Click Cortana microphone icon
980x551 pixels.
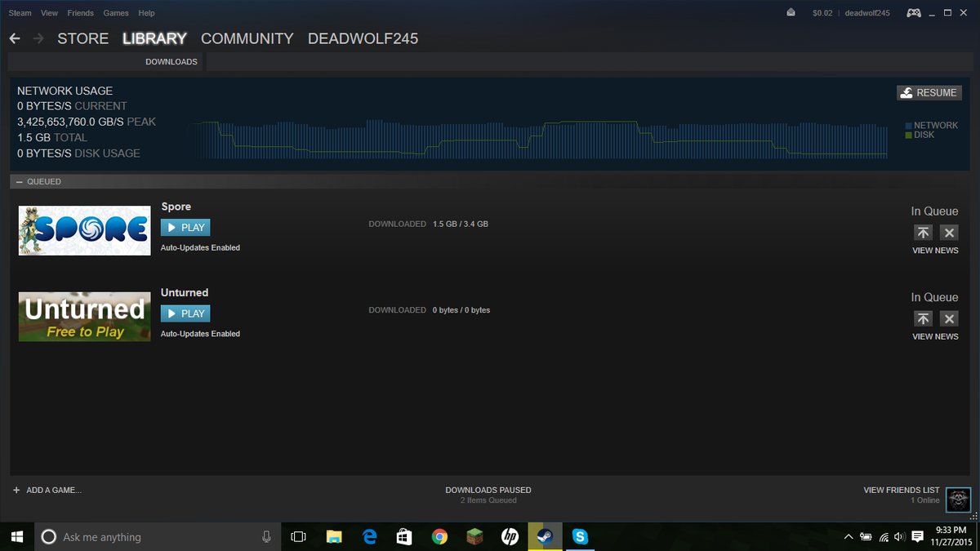[266, 536]
